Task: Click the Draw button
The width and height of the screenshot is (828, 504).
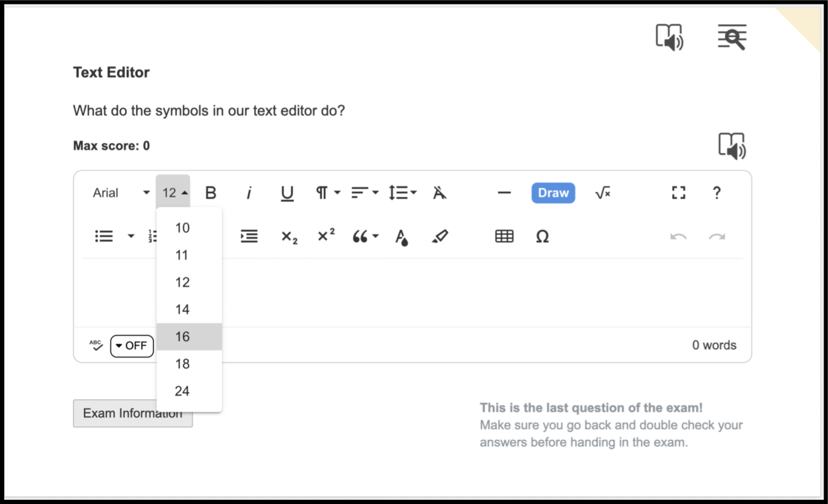Action: 553,193
